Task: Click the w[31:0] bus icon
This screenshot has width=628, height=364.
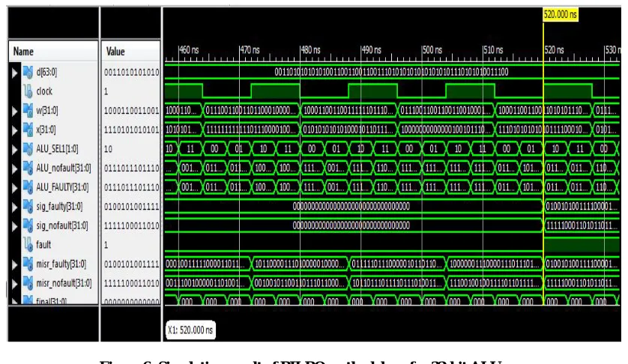Action: pos(28,111)
